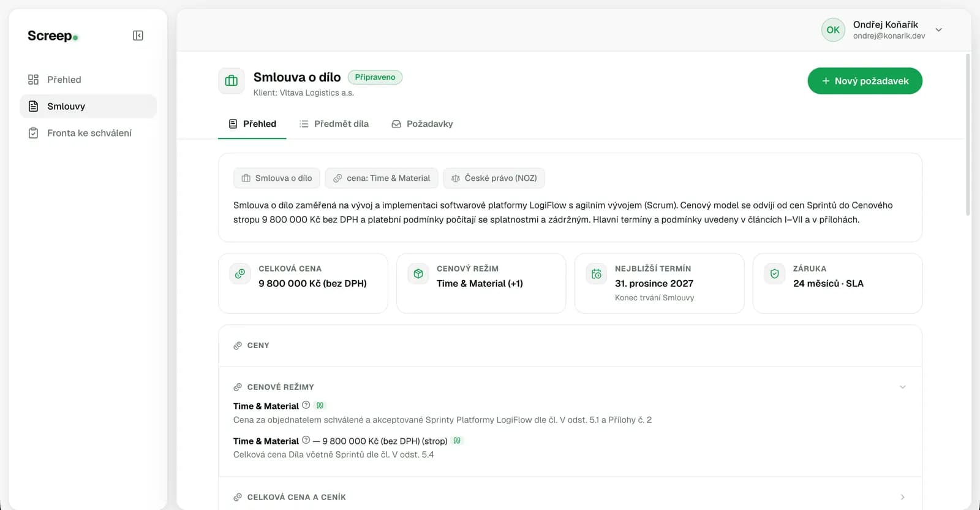The image size is (980, 510).
Task: Click the Připraveno status badge
Action: (x=375, y=77)
